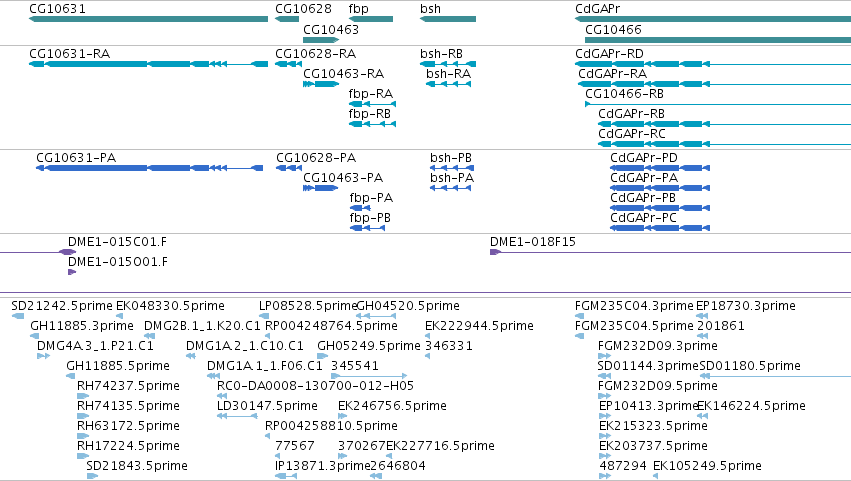Select transcript CG10631-RA

[x=148, y=64]
